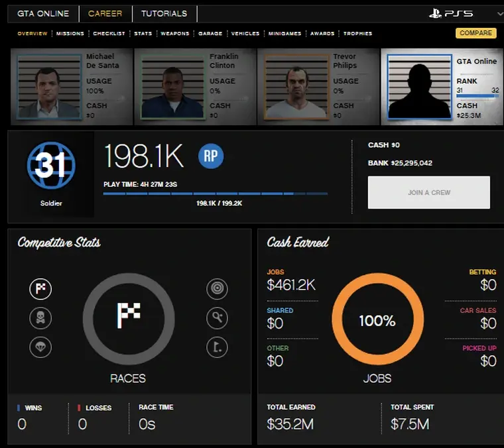Viewport: 504px width, 448px height.
Task: Select the Shooting Range target icon
Action: pyautogui.click(x=217, y=289)
